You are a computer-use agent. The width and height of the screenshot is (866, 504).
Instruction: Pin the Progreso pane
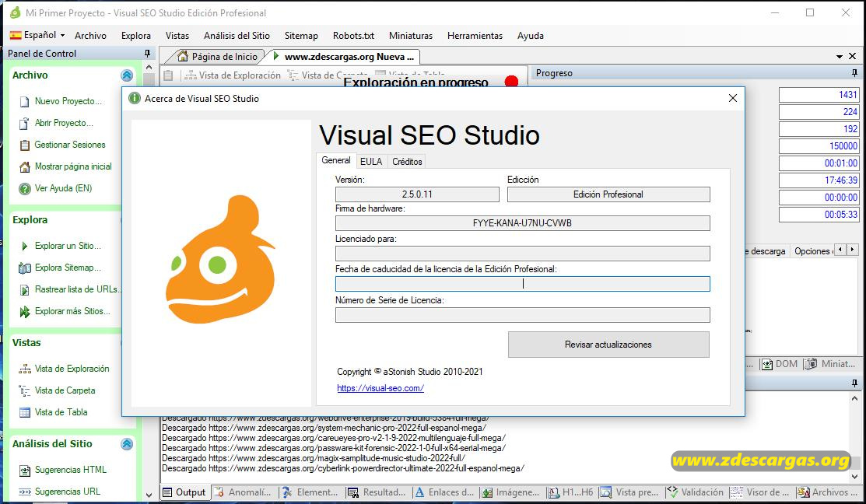click(854, 73)
